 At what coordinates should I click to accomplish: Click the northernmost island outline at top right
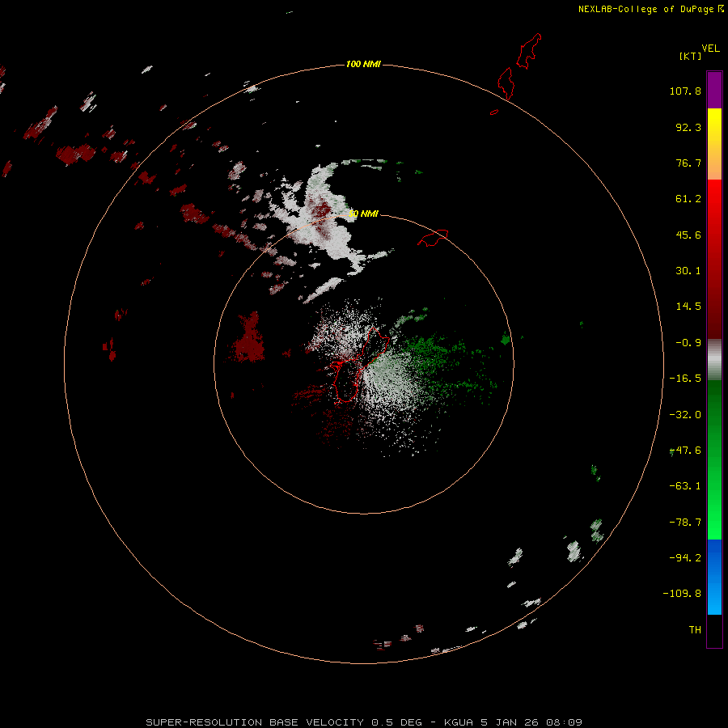coord(529,51)
